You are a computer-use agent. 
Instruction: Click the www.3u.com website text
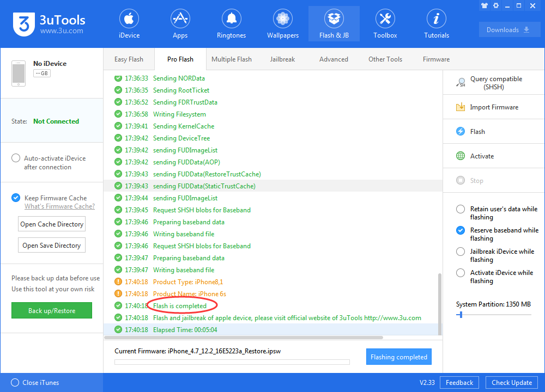(62, 31)
